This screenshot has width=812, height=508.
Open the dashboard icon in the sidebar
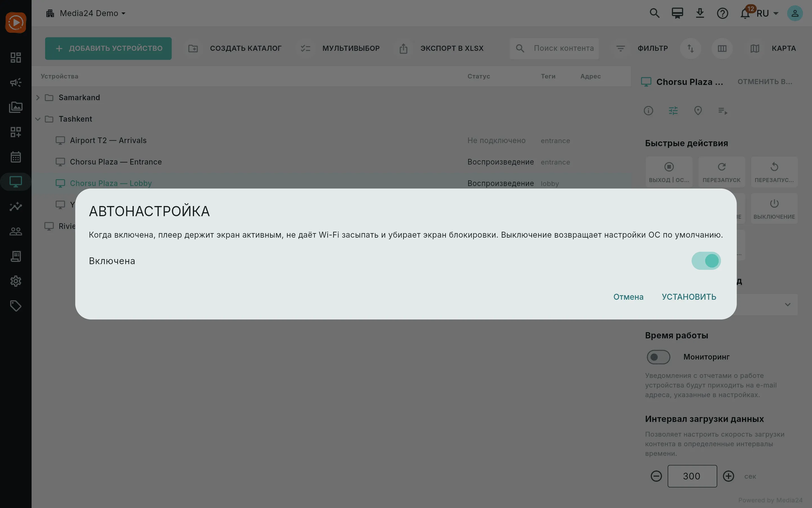coord(16,58)
